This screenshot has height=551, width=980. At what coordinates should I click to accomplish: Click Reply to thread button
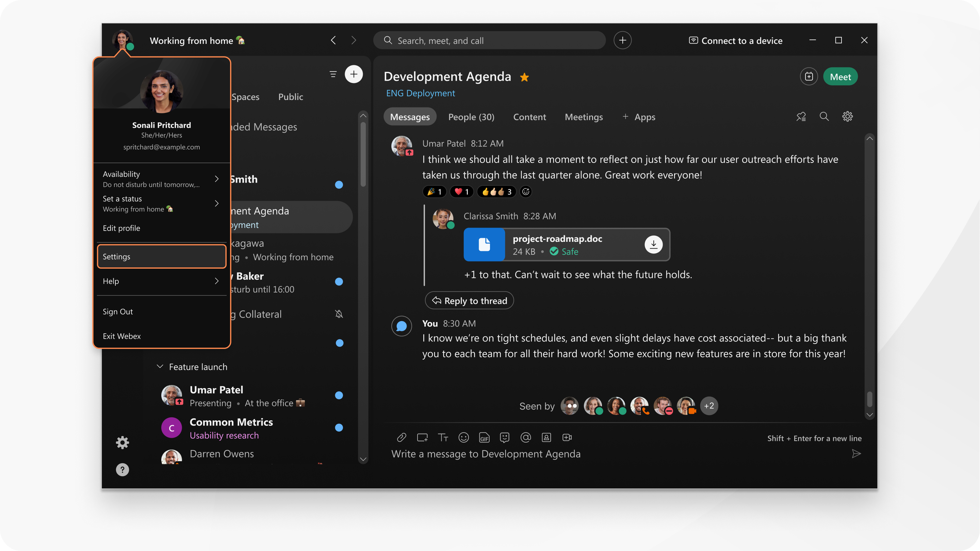(x=469, y=300)
